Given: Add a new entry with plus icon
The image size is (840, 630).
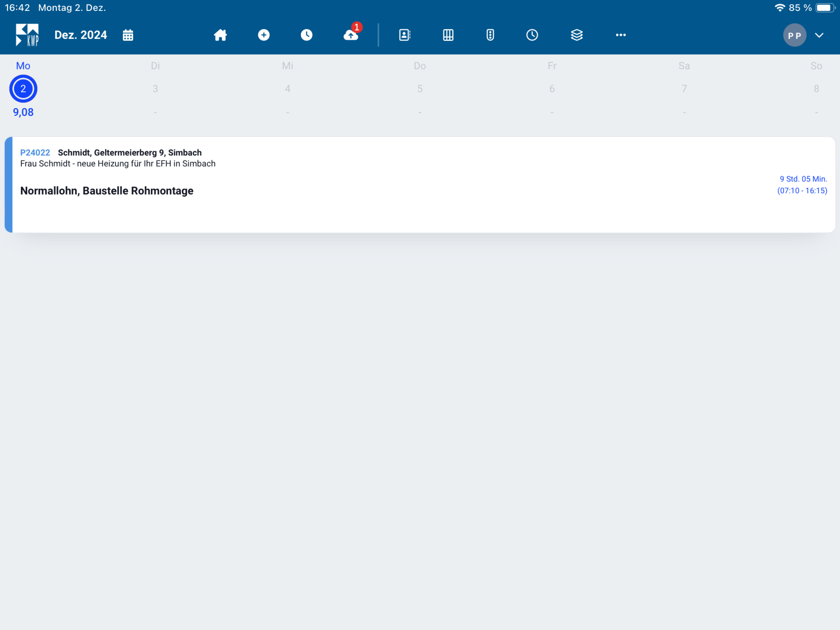Looking at the screenshot, I should point(264,35).
